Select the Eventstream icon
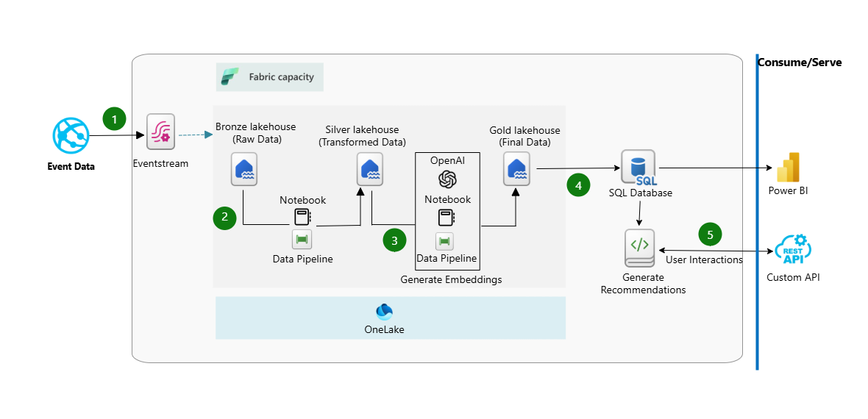 pyautogui.click(x=160, y=132)
